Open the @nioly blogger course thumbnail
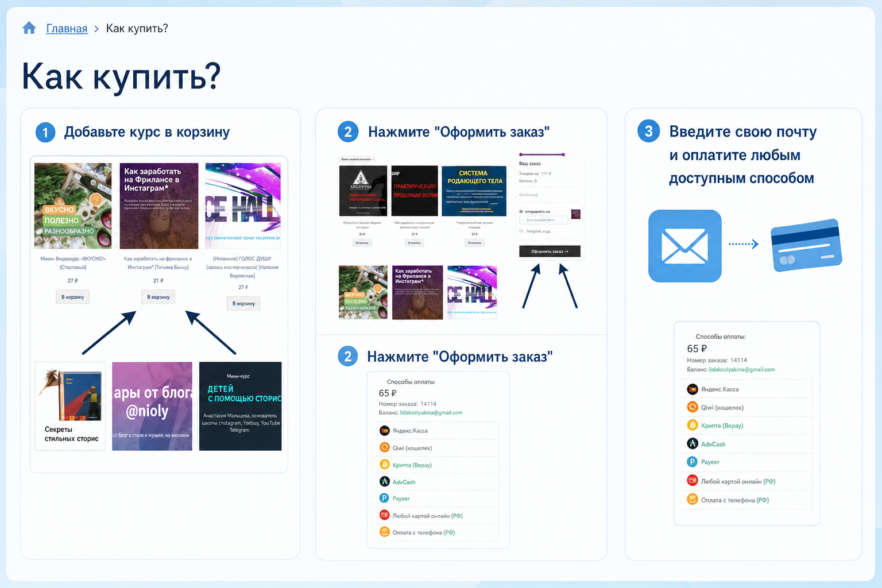882x588 pixels. [x=152, y=406]
